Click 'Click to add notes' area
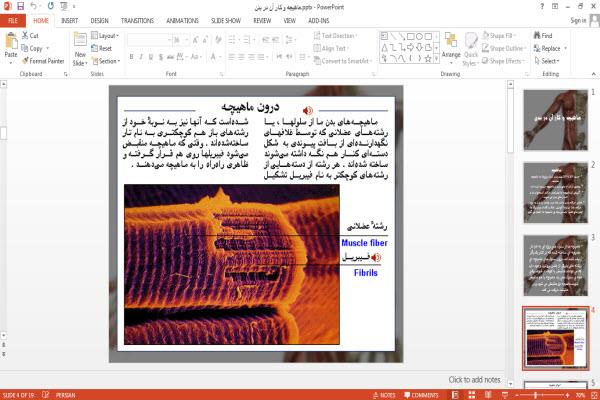 474,380
